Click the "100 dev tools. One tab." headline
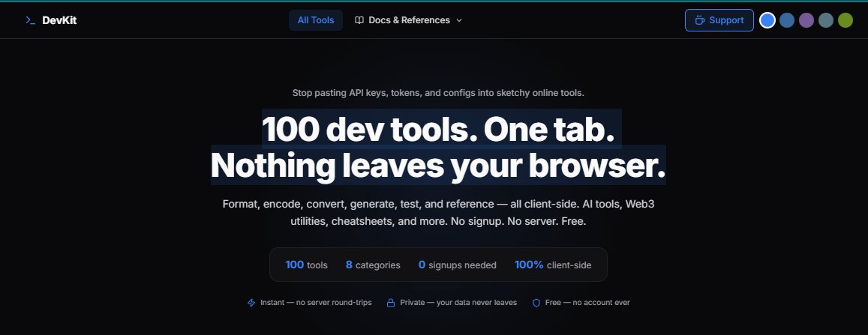 click(x=438, y=130)
